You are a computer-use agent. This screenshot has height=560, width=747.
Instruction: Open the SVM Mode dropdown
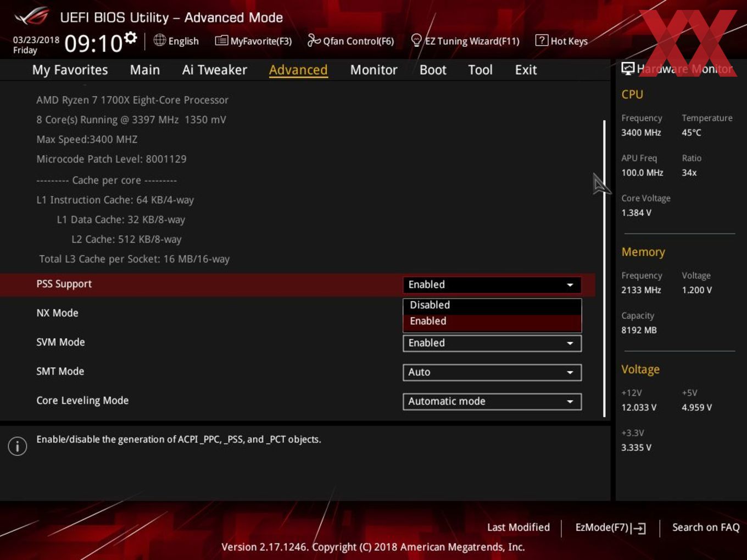point(492,343)
